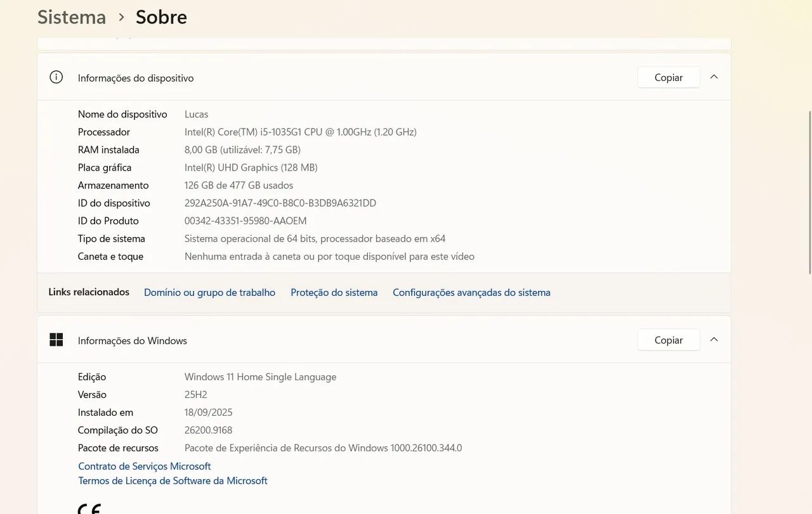Select the processor value Intel Core i5-1035G1
The height and width of the screenshot is (514, 812).
pyautogui.click(x=301, y=132)
